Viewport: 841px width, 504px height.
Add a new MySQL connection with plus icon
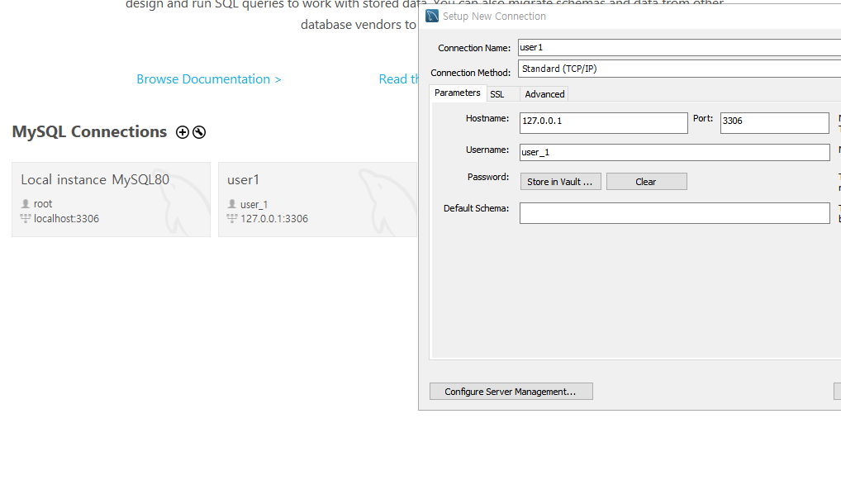183,132
